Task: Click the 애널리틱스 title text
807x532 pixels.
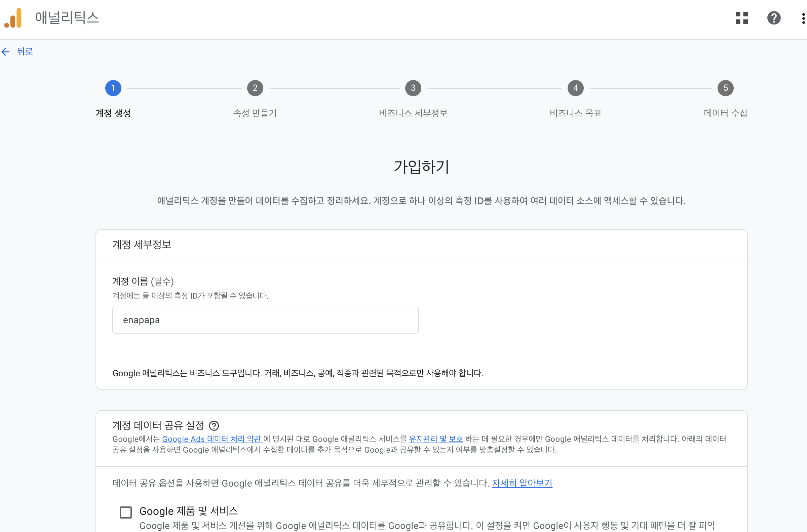Action: 67,17
